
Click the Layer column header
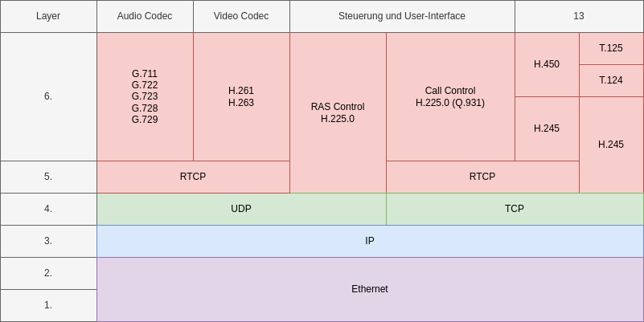pyautogui.click(x=48, y=16)
